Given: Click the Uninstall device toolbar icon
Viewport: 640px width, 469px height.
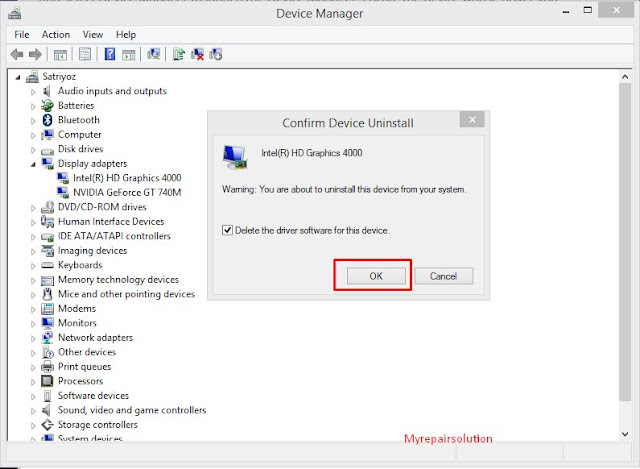Looking at the screenshot, I should point(197,54).
